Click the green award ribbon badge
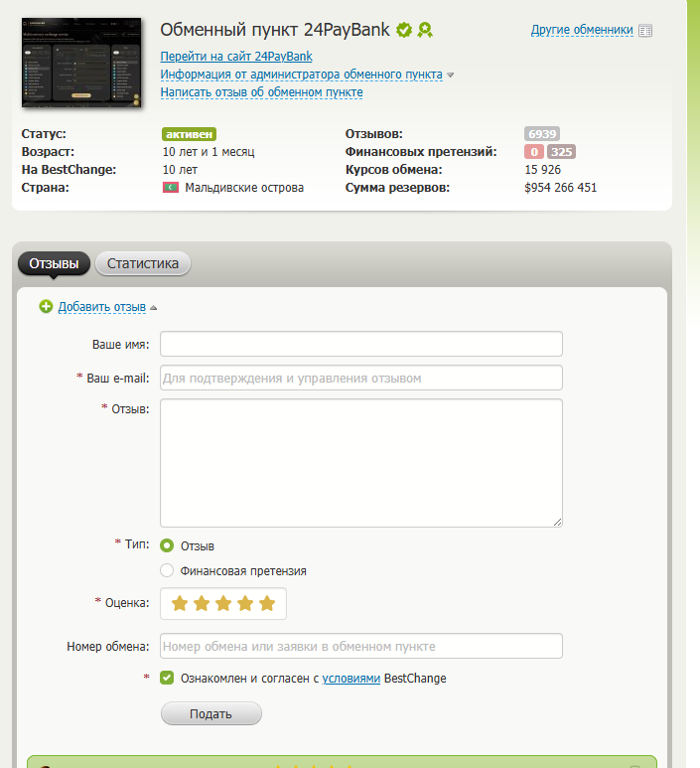 (425, 30)
